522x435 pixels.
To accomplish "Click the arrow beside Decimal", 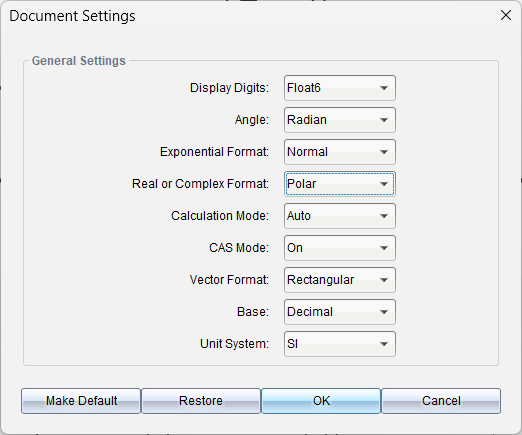I will point(384,312).
